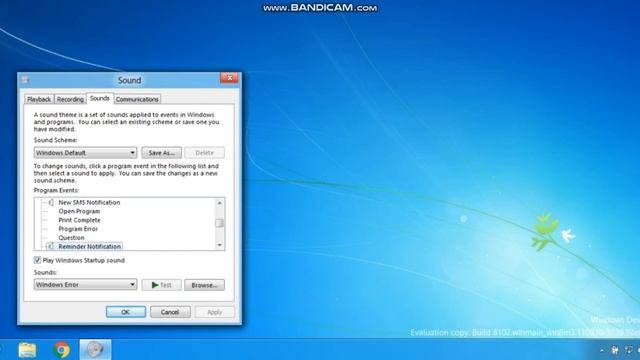
Task: Click the disabled Delete button
Action: tap(204, 153)
